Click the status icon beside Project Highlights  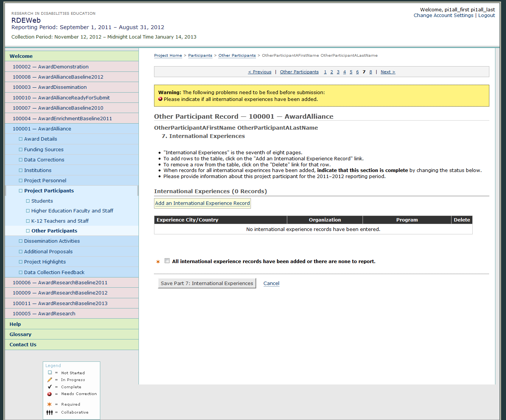click(x=21, y=262)
